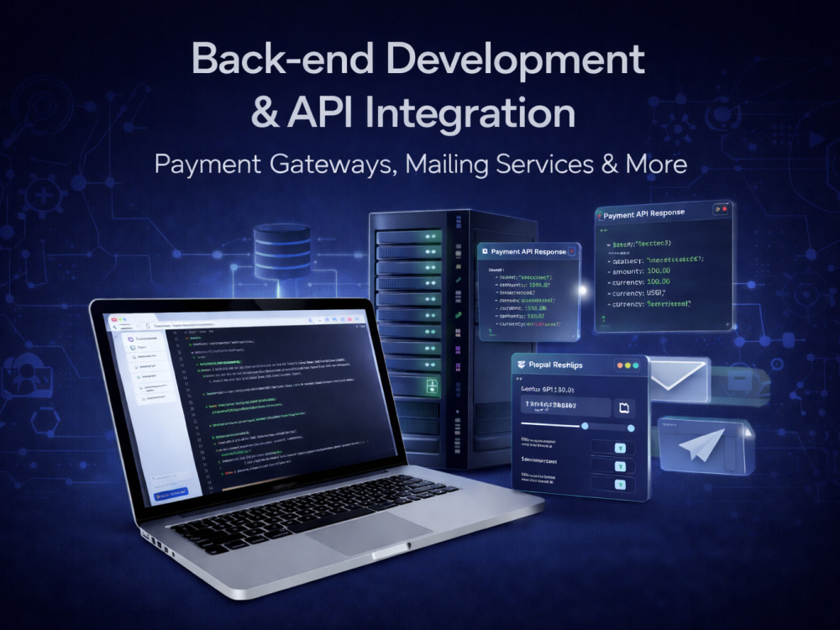Click the middle slider handle in the Piopial Reshiips panel
This screenshot has height=630, width=840.
pos(585,426)
